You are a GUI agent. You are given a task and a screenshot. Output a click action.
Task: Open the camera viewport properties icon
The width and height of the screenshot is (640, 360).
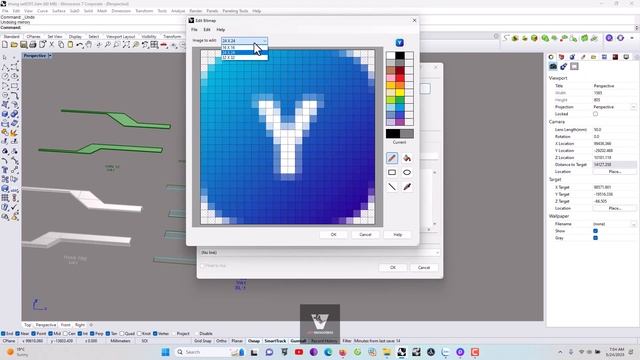[x=553, y=66]
